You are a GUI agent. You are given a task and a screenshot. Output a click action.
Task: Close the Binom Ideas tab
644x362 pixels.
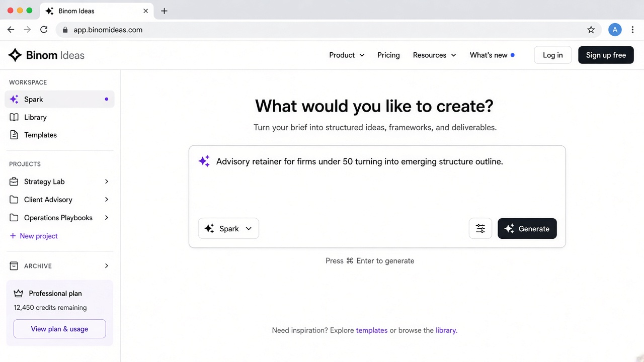(x=145, y=11)
